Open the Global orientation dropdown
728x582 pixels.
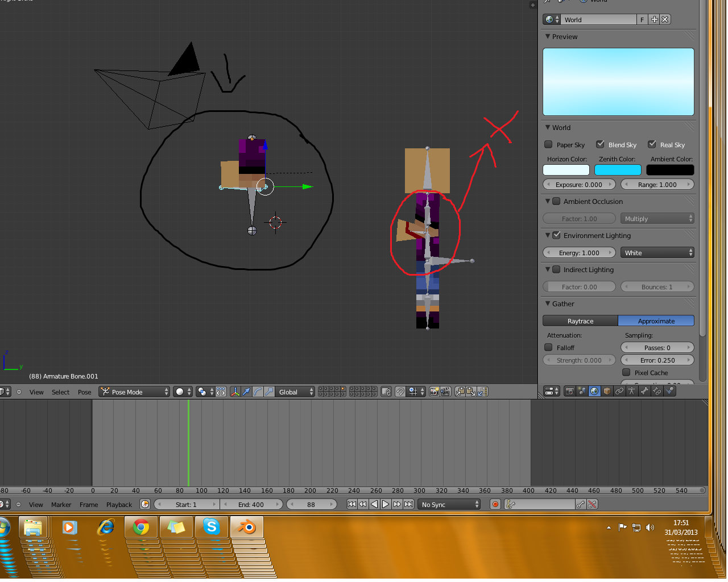coord(296,392)
